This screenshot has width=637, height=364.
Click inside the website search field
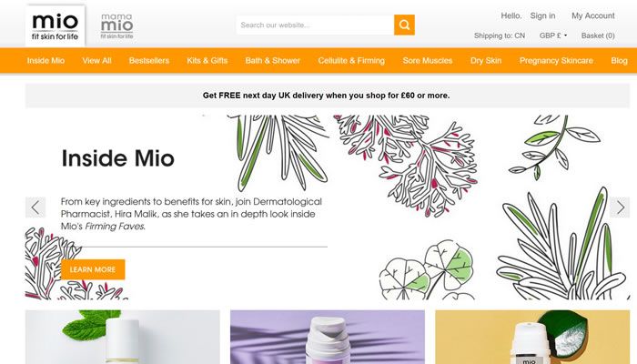pyautogui.click(x=315, y=25)
